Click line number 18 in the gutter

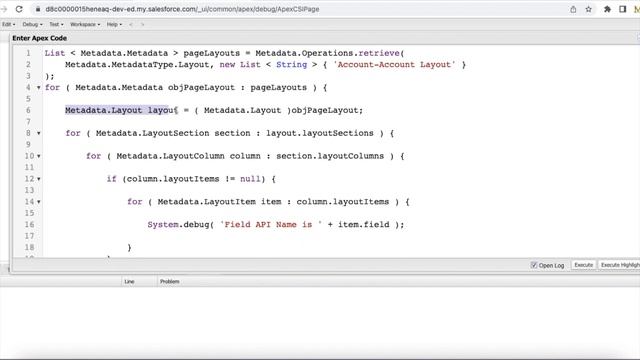(29, 247)
